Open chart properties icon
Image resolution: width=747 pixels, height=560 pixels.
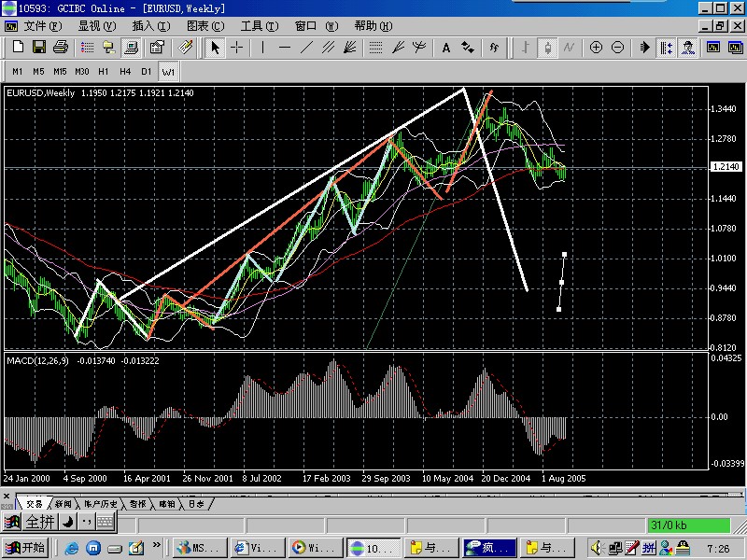click(x=157, y=48)
